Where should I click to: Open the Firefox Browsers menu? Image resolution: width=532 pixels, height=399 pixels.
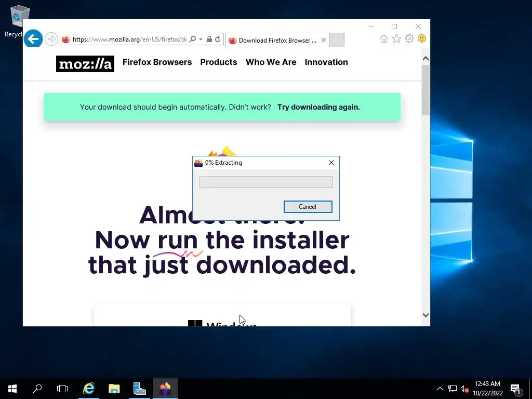coord(157,62)
